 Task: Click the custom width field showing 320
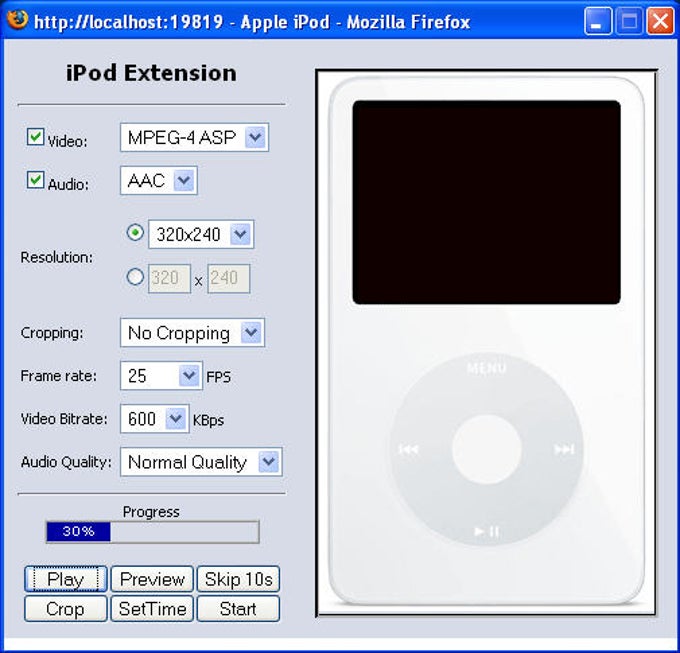coord(169,278)
